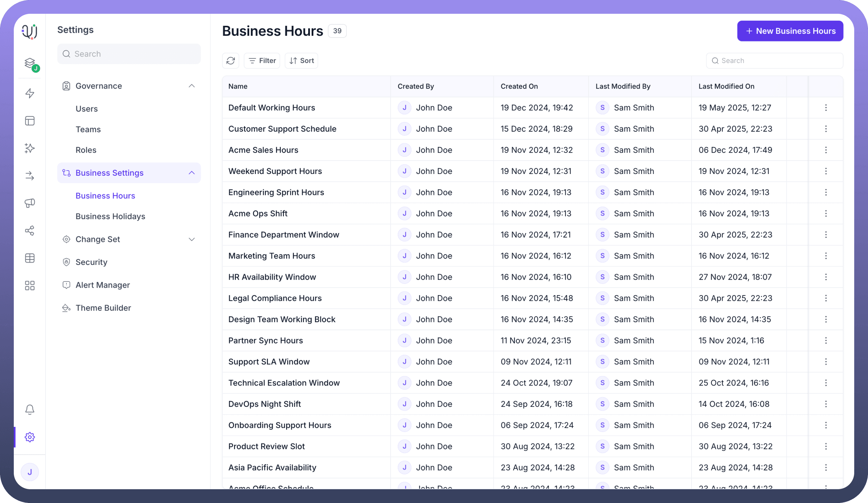Viewport: 868px width, 503px height.
Task: Click the New Business Hours button
Action: click(790, 31)
